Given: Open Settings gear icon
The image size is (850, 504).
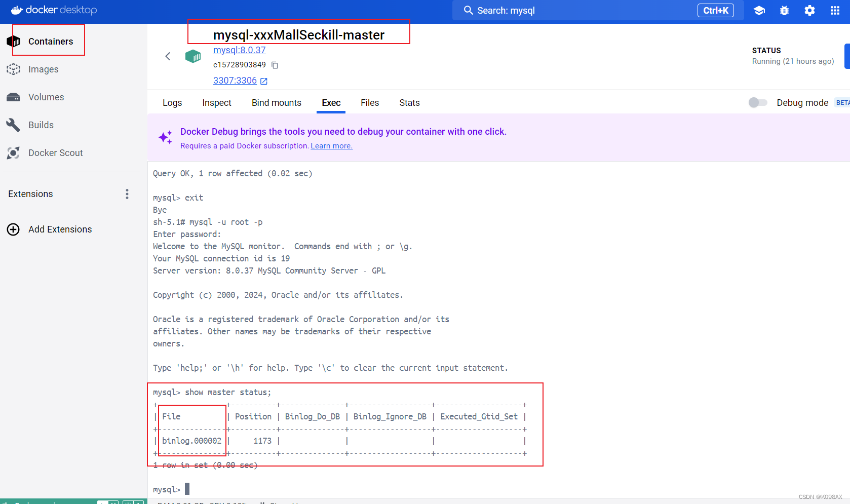Looking at the screenshot, I should tap(810, 11).
